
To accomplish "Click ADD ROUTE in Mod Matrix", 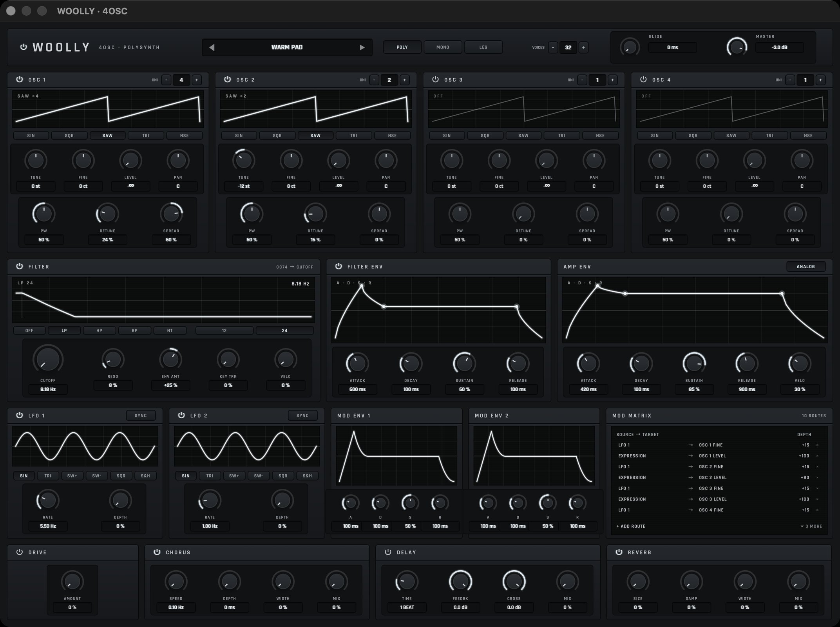I will [x=631, y=526].
